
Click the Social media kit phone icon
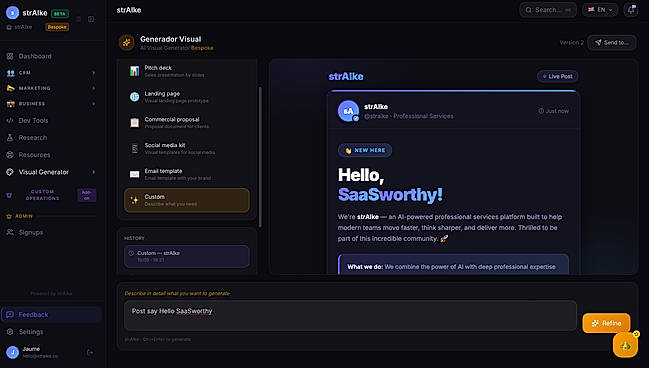pyautogui.click(x=135, y=148)
